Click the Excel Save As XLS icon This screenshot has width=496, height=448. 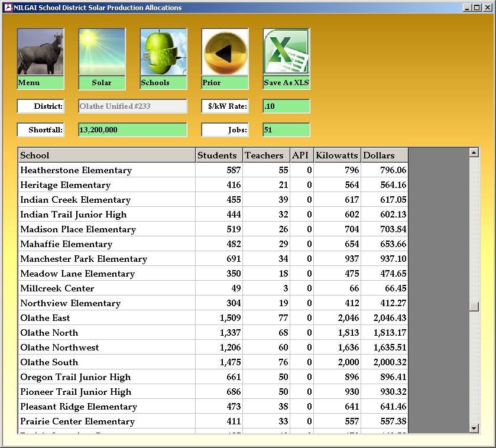click(x=286, y=53)
